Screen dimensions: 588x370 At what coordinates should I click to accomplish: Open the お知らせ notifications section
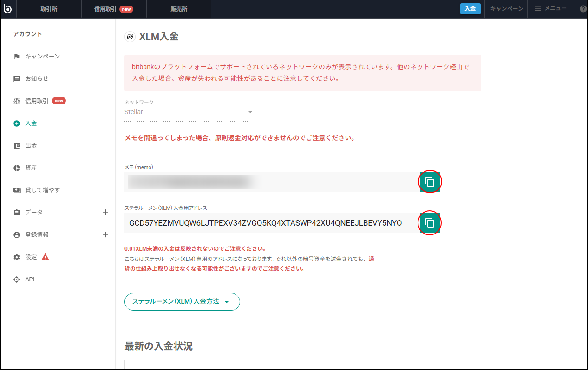pyautogui.click(x=37, y=78)
